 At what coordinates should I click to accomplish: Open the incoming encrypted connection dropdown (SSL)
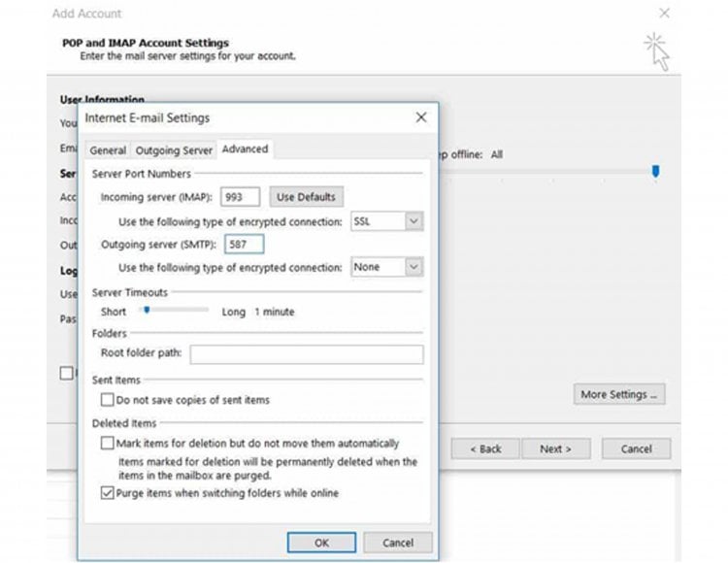point(386,221)
